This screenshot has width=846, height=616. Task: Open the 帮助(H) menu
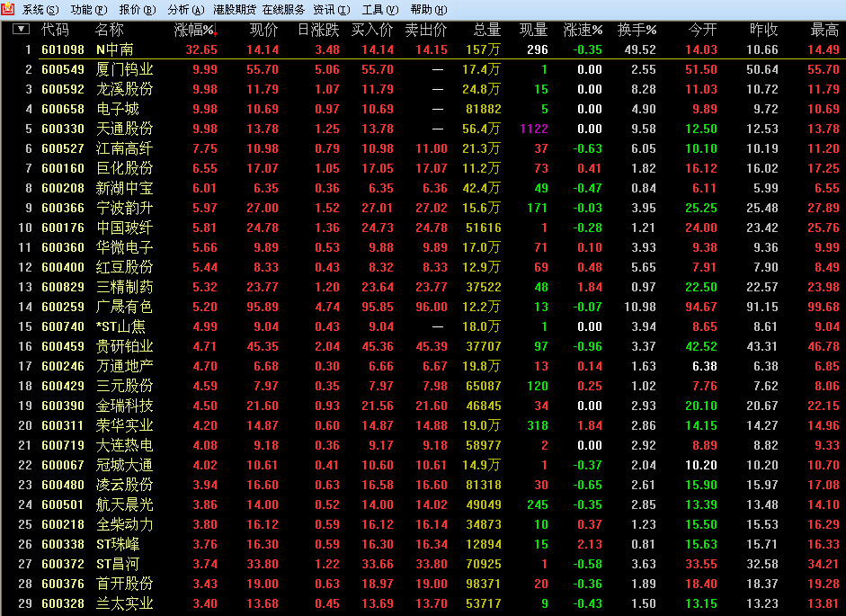[429, 10]
